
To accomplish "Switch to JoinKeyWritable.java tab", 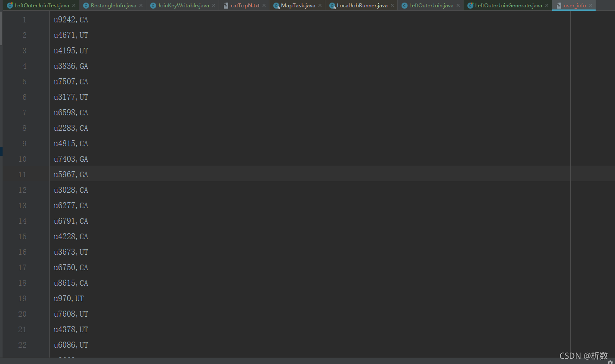I will (x=183, y=6).
